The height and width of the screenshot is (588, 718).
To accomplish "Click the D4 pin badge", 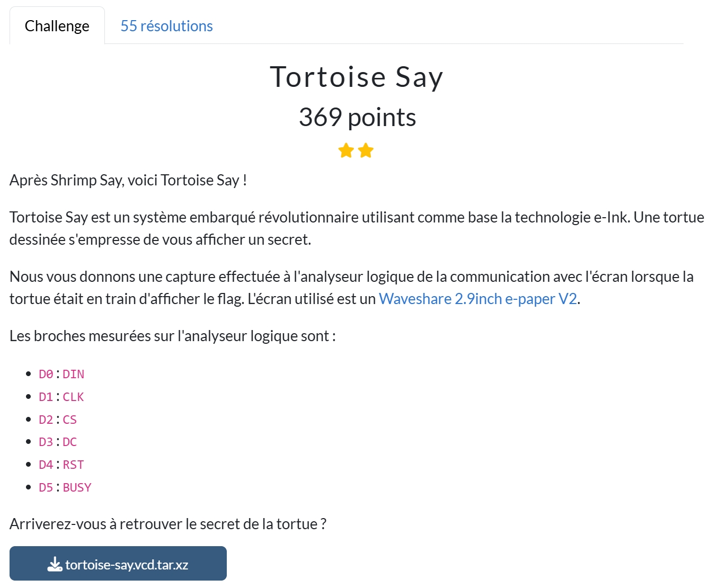I will [45, 464].
